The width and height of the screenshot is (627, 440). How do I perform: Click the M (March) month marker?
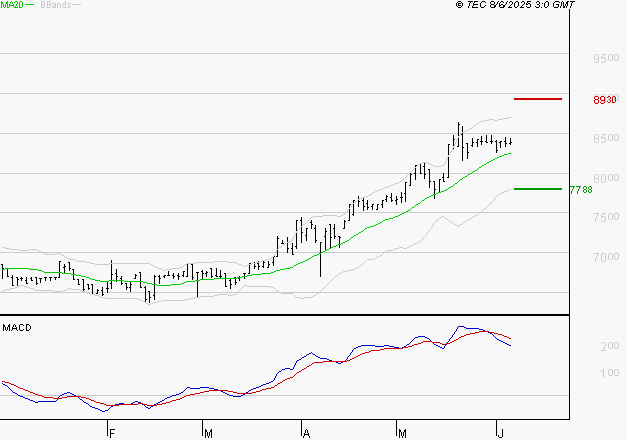pyautogui.click(x=208, y=433)
